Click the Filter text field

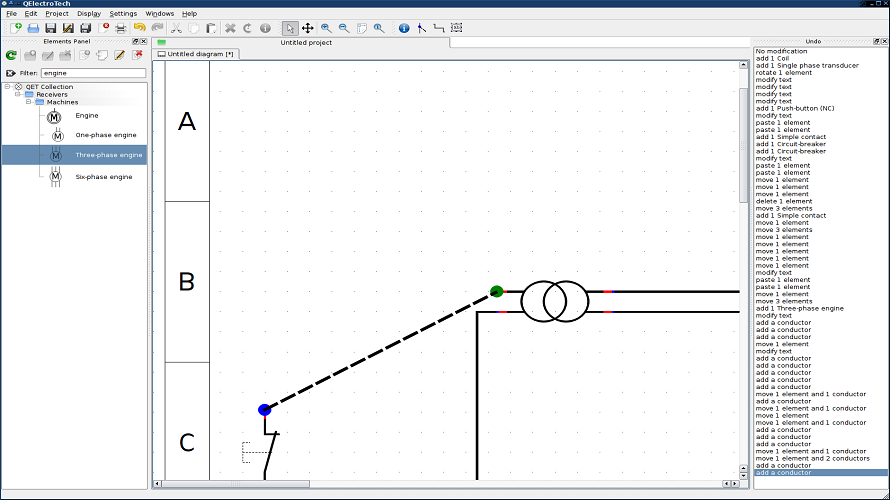(92, 73)
